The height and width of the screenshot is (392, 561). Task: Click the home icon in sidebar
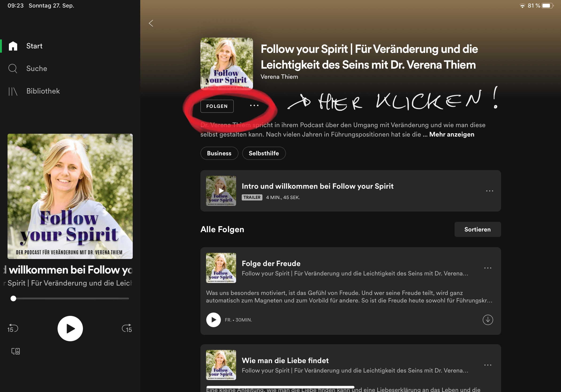click(13, 46)
